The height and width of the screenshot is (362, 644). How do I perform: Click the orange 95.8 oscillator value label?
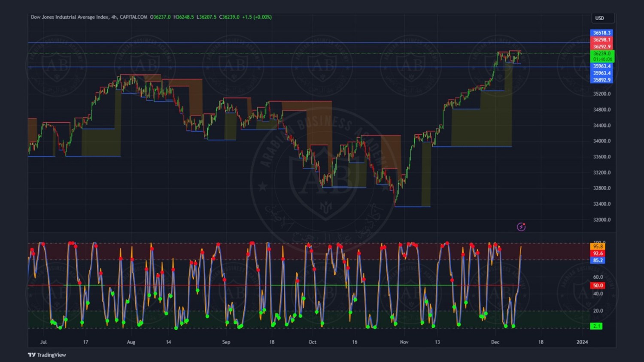tap(598, 247)
